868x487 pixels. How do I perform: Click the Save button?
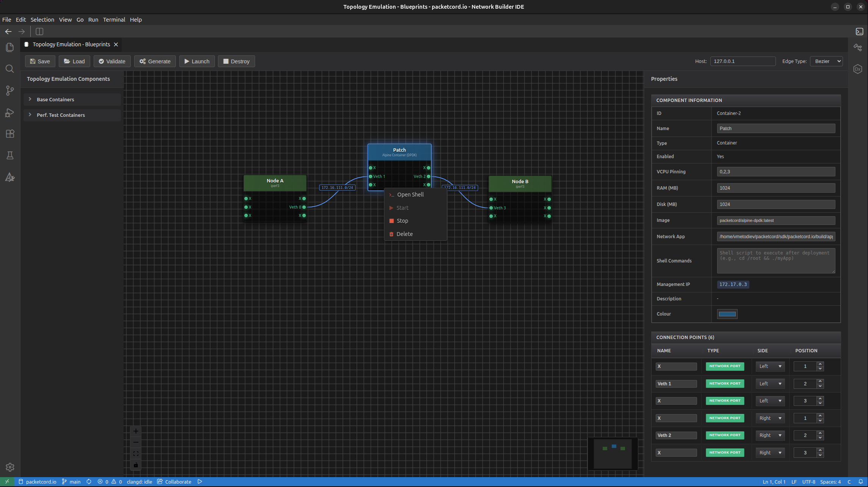pos(40,61)
